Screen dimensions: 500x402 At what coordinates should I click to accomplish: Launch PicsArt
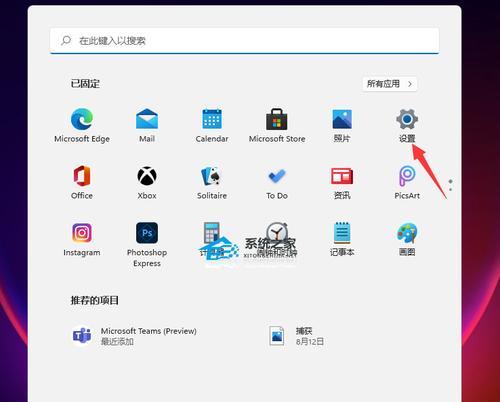(407, 182)
